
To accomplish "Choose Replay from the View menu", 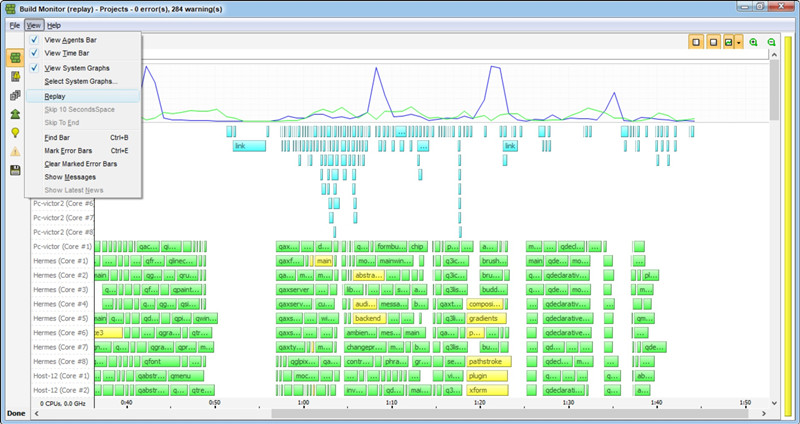I will [56, 96].
